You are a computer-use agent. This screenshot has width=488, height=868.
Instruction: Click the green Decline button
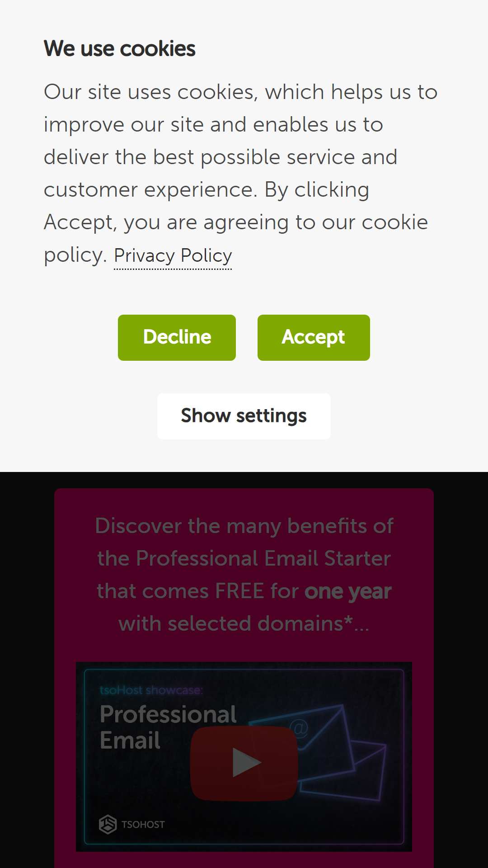(177, 338)
